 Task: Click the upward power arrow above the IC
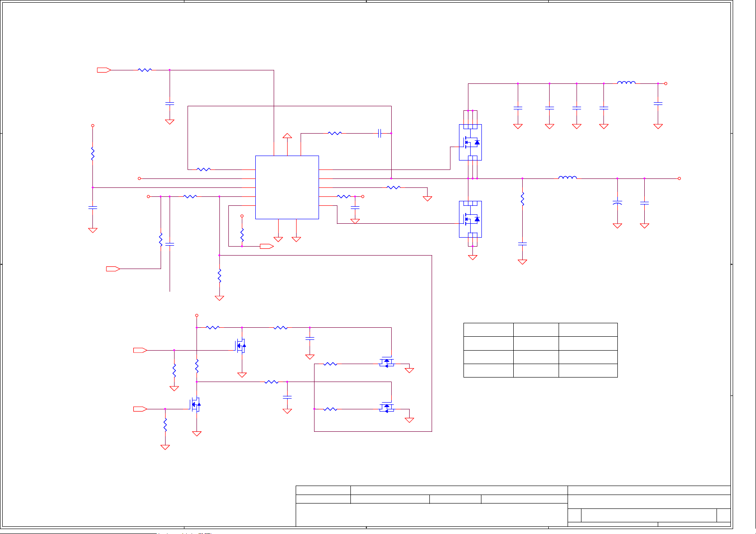tap(287, 135)
